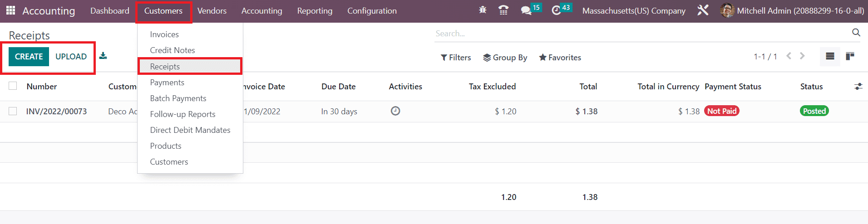Expand the Filters dropdown

pos(456,58)
